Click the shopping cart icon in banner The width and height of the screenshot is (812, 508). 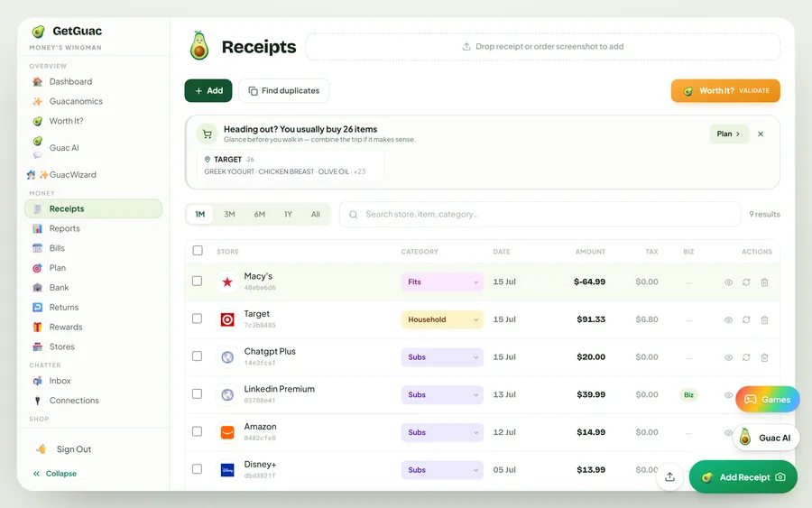point(208,134)
